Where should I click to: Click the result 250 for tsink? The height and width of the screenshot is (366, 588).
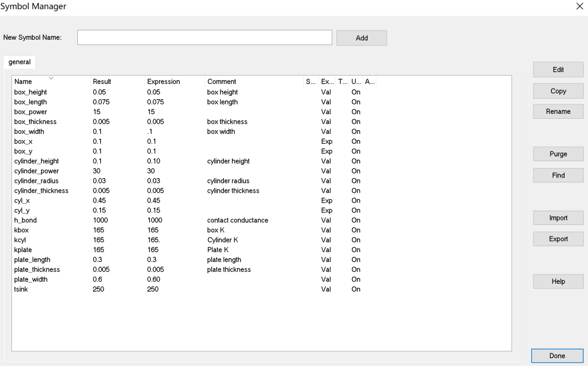[98, 289]
